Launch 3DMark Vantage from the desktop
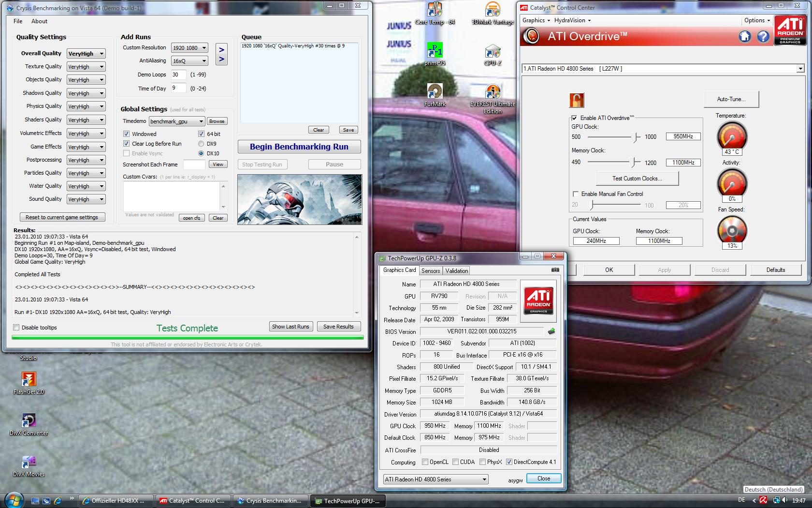Viewport: 812px width, 508px height. (x=493, y=13)
